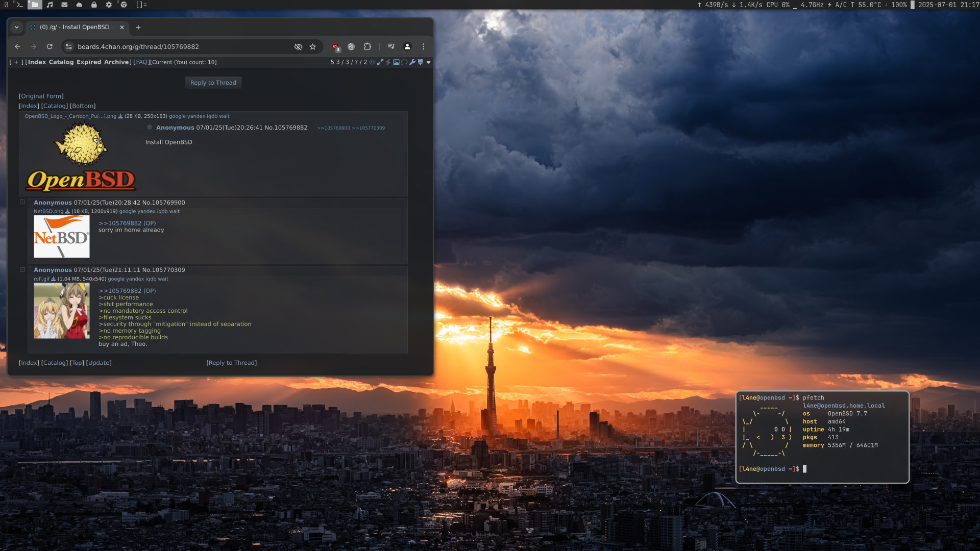The height and width of the screenshot is (551, 980).
Task: Reload the 4chan thread page
Action: coord(50,46)
